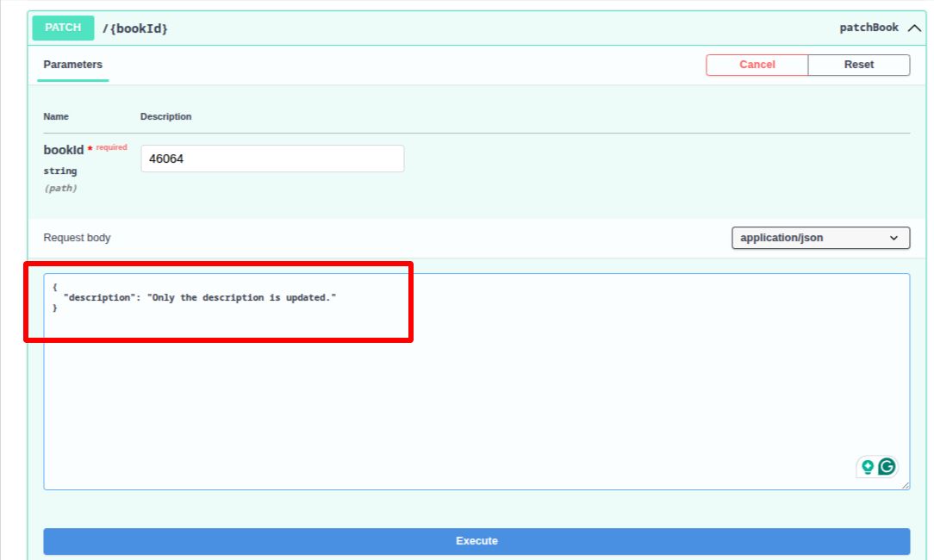Focus the bookId input field with 46064
This screenshot has width=934, height=560.
pyautogui.click(x=272, y=159)
